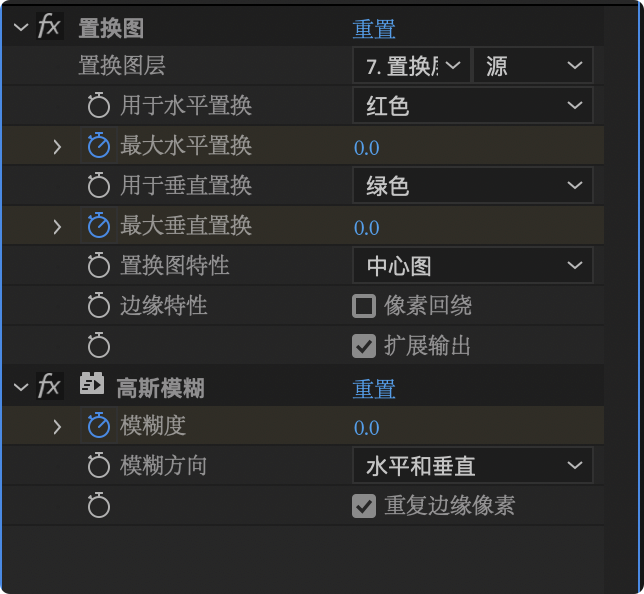Click blue stopwatch for 最大水平置换
The image size is (644, 594).
[x=98, y=146]
